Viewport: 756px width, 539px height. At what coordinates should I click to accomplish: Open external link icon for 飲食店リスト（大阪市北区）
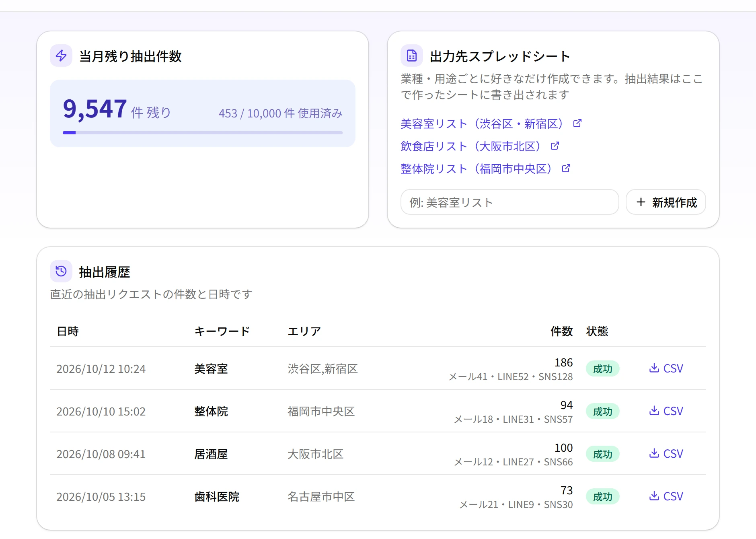pos(555,146)
